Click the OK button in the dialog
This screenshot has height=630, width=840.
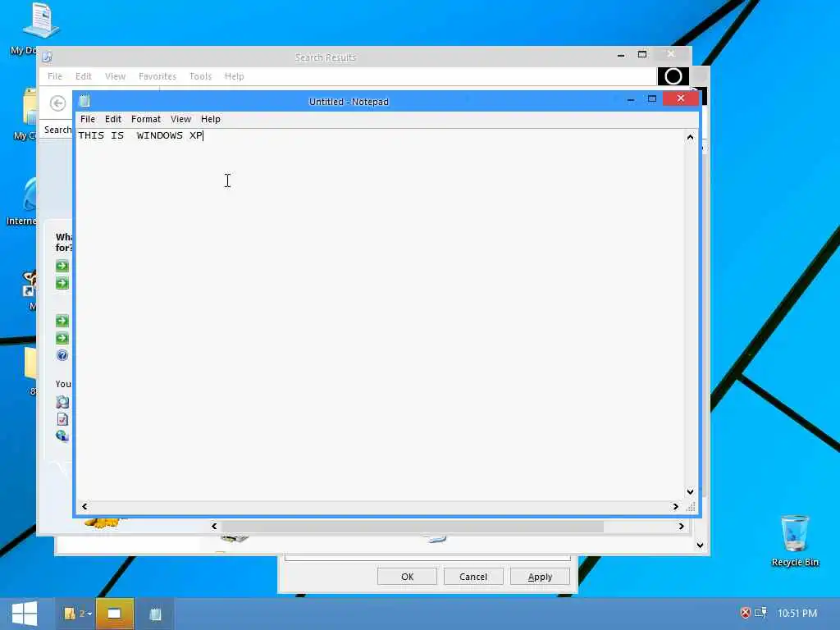click(407, 577)
